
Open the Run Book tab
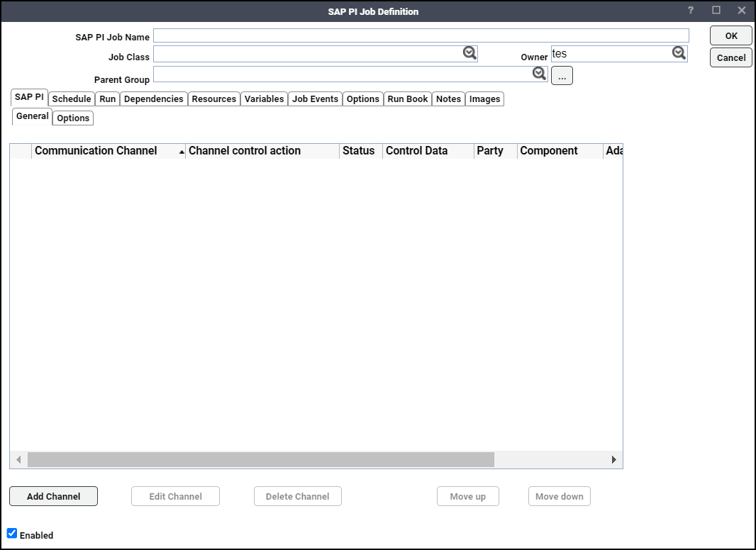coord(408,99)
